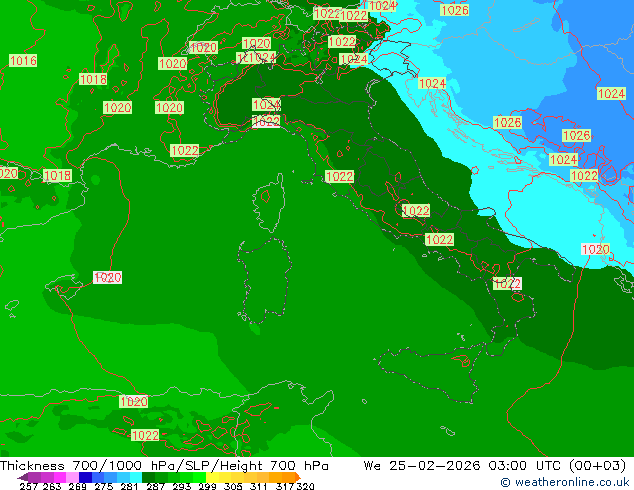The image size is (634, 490).
Task: Click the orange arrow at legend's high end
Action: [298, 477]
